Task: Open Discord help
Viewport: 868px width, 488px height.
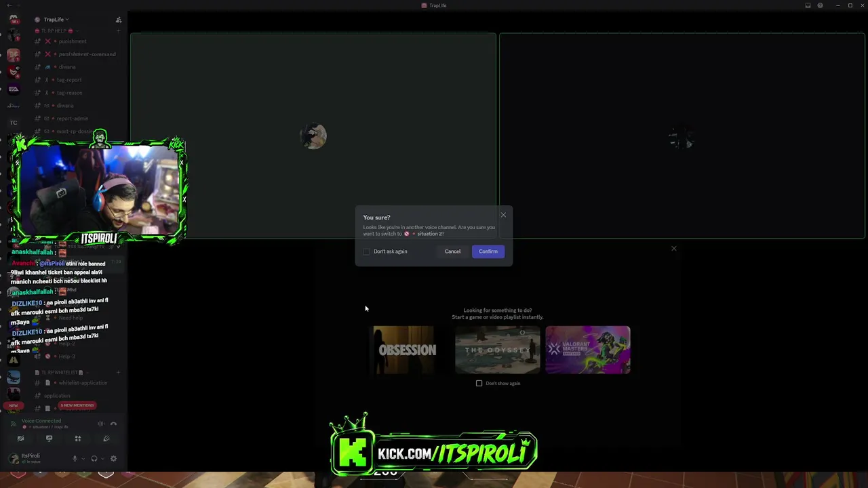Action: click(x=821, y=5)
